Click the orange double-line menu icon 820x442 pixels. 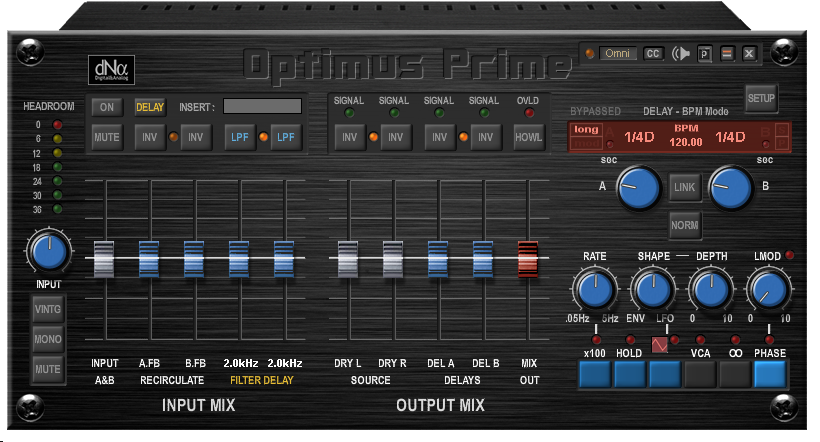(x=727, y=53)
